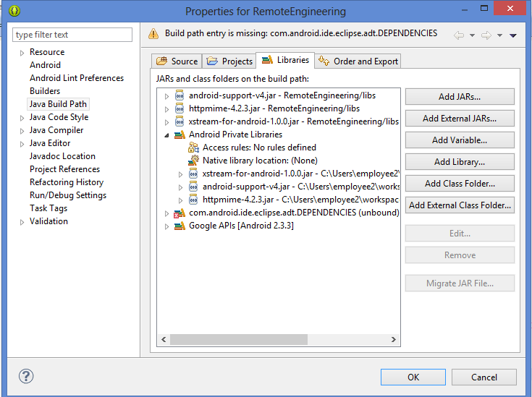Screen dimensions: 532x397
Task: Click the Native library location icon
Action: [193, 161]
